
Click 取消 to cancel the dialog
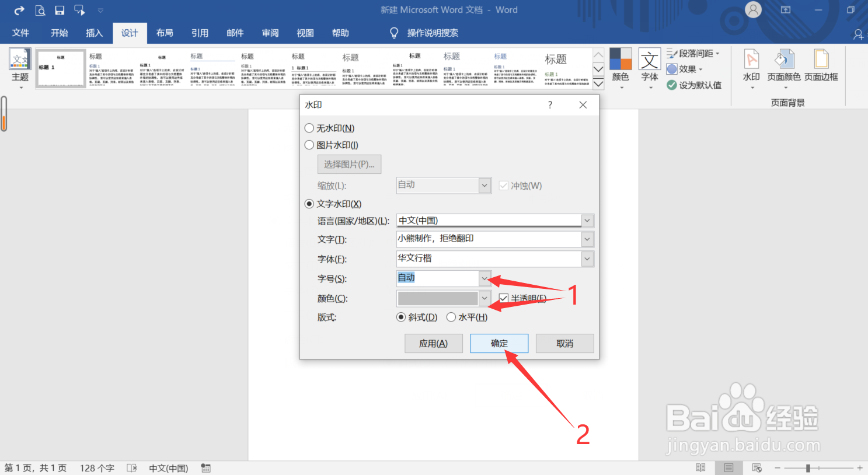(565, 344)
